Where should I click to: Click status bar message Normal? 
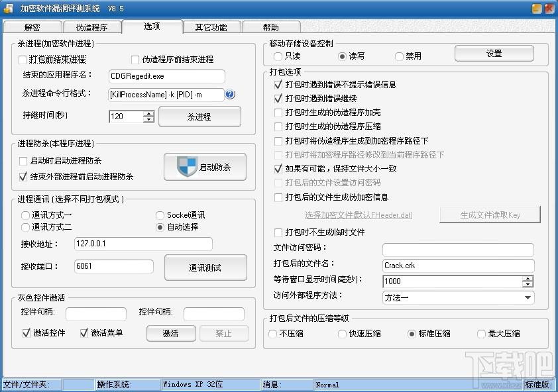click(327, 385)
